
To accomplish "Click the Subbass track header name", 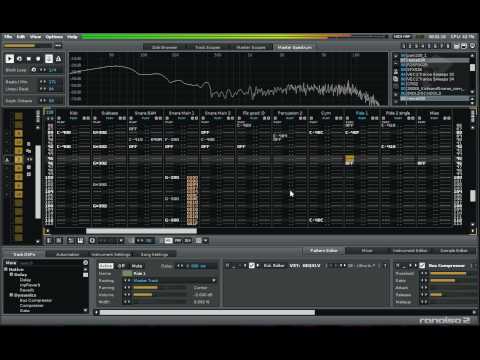I will click(109, 113).
